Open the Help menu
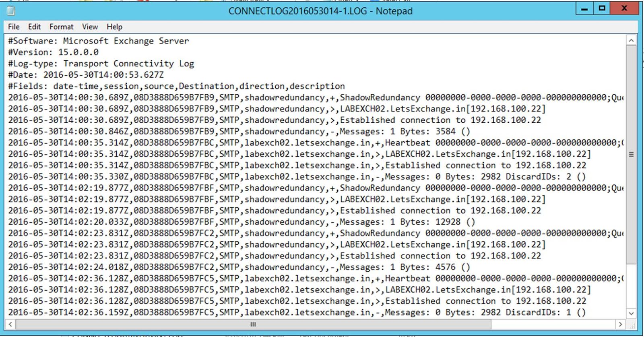The width and height of the screenshot is (644, 337). tap(114, 27)
